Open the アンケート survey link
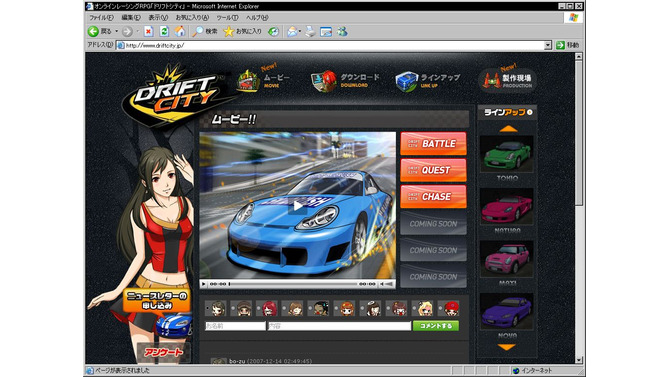Viewport: 670px width, 377px height. [x=164, y=353]
